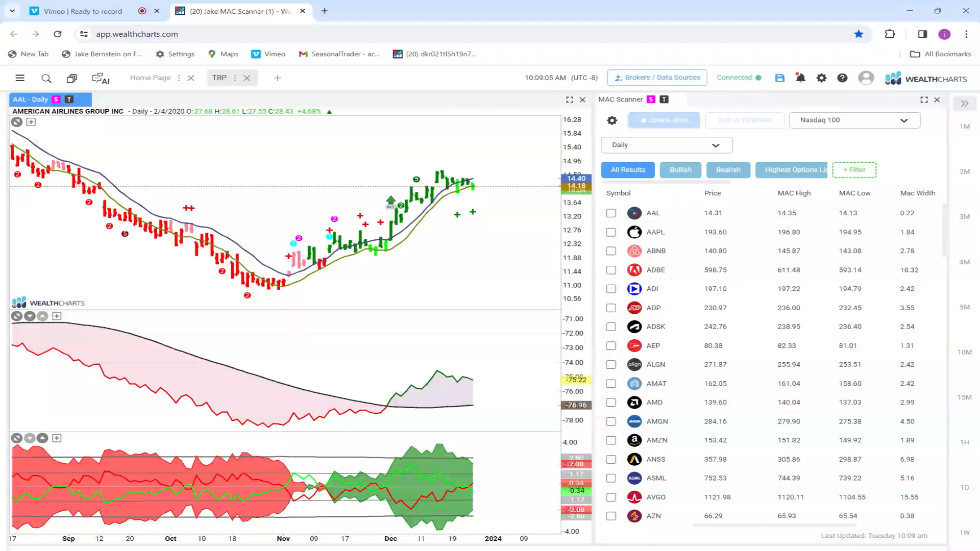Screen dimensions: 980x551
Task: Select the TRP workspace tab
Action: (219, 78)
